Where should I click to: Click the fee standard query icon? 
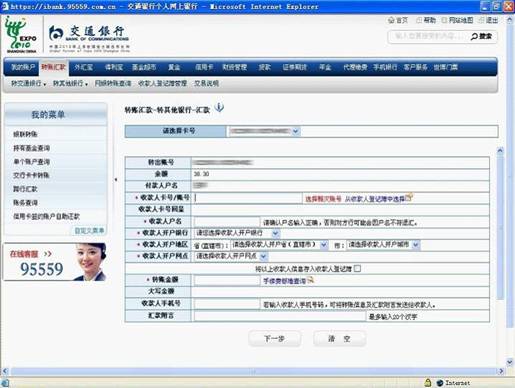point(311,280)
